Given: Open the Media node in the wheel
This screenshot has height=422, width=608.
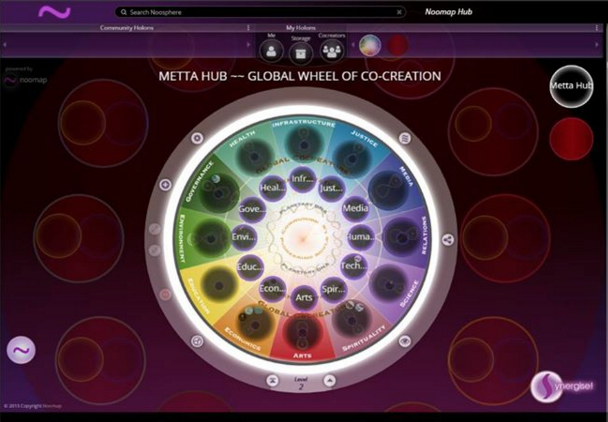Looking at the screenshot, I should coord(355,210).
